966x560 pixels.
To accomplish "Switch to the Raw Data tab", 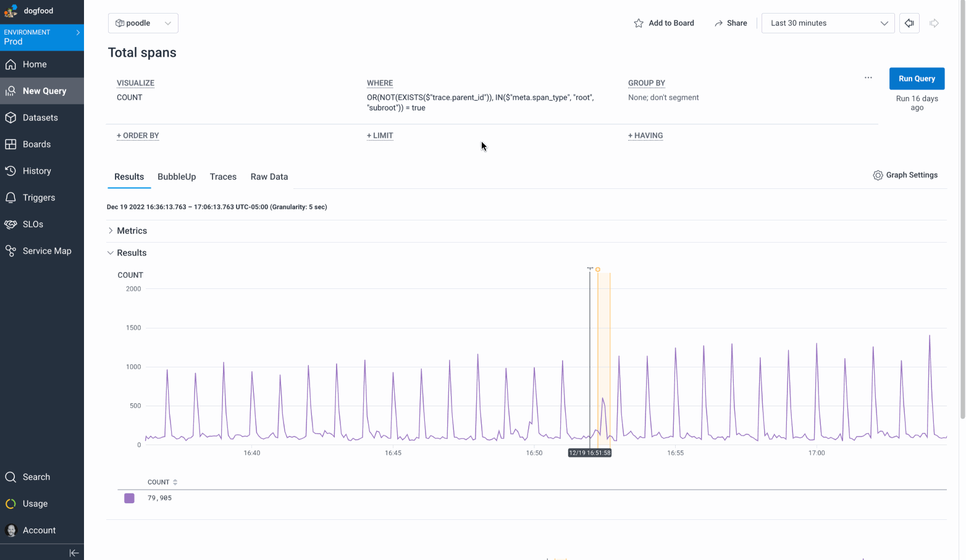I will (269, 177).
